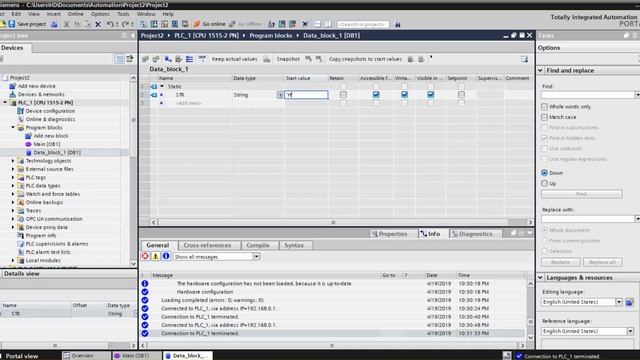
Task: Click Main [OB1] block in tree
Action: click(x=47, y=144)
